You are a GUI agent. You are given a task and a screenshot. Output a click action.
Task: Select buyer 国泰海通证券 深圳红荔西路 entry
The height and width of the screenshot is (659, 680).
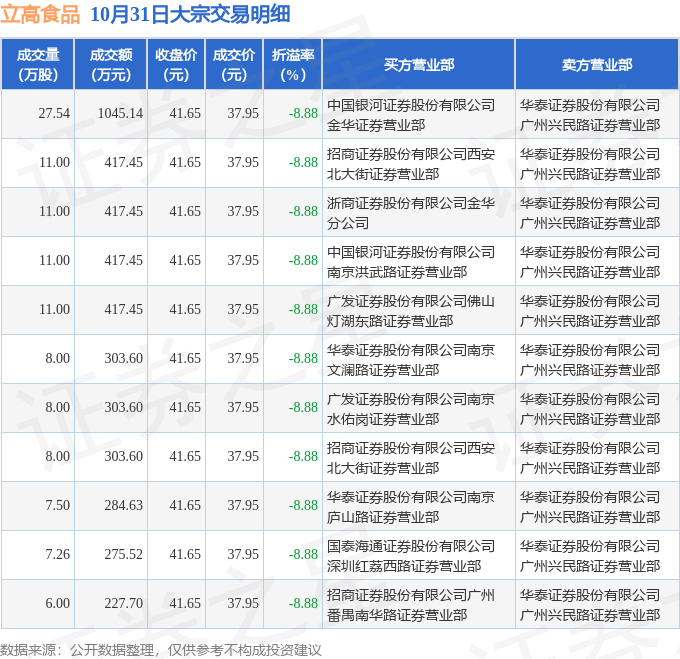pyautogui.click(x=411, y=555)
